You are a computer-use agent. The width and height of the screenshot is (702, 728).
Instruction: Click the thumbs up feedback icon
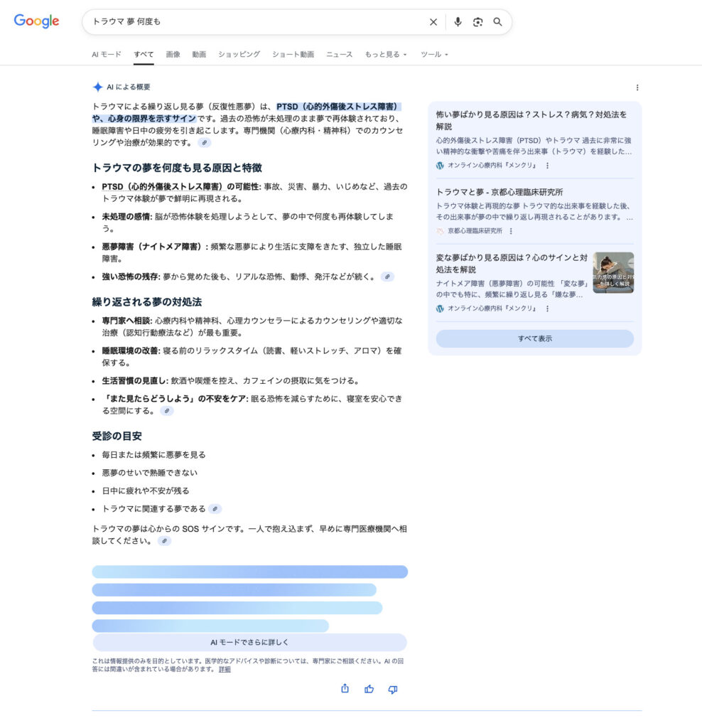(x=369, y=689)
